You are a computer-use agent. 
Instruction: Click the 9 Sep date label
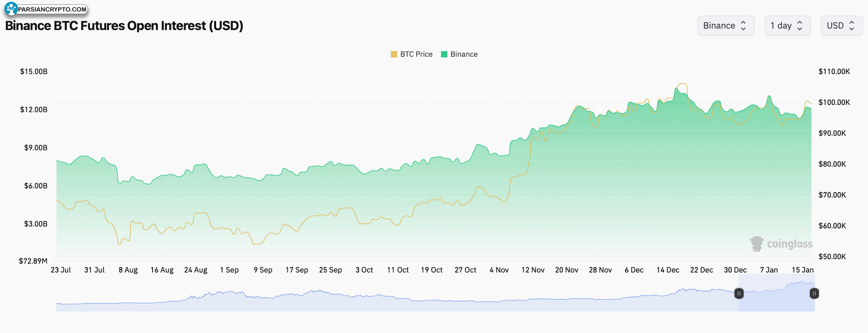(x=263, y=270)
